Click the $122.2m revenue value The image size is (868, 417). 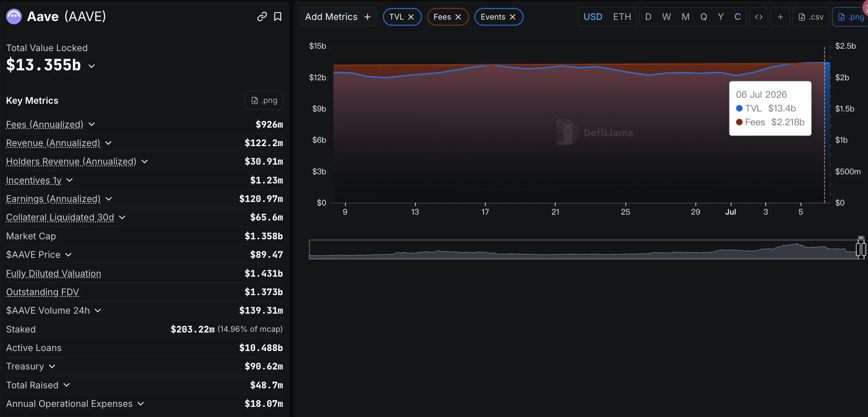tap(264, 143)
